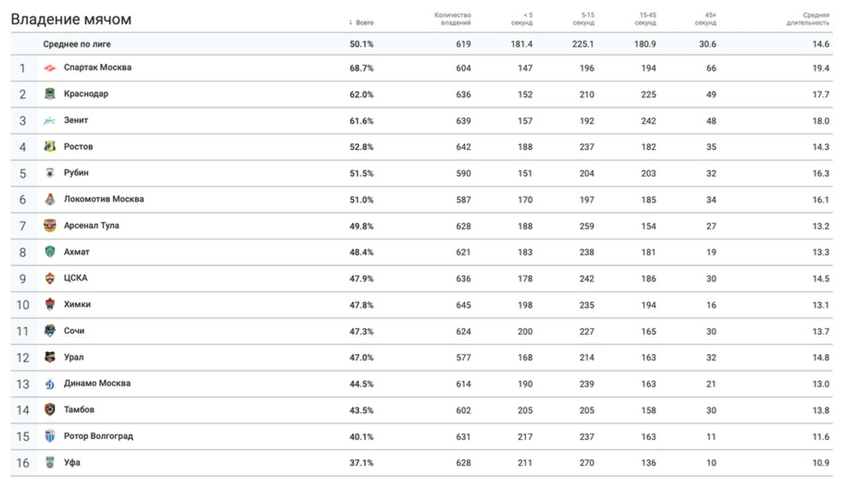
Task: Click the Зенит team logo icon
Action: [50, 120]
